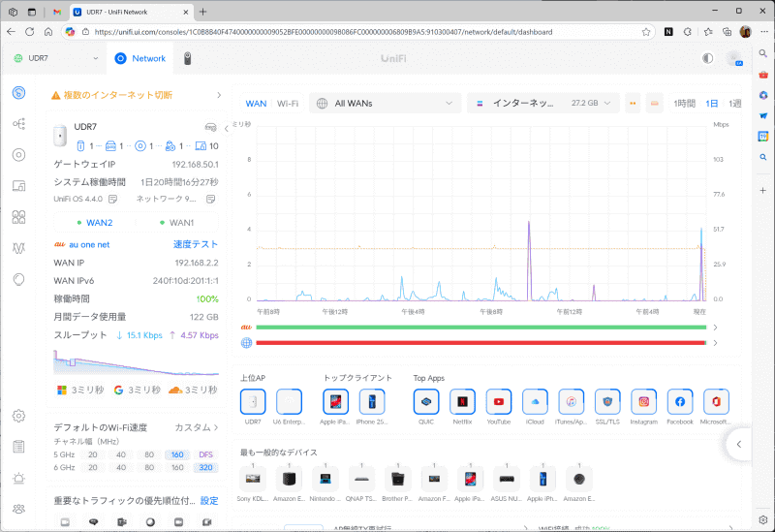775x532 pixels.
Task: Select 6 GHz channel width 320
Action: [205, 467]
